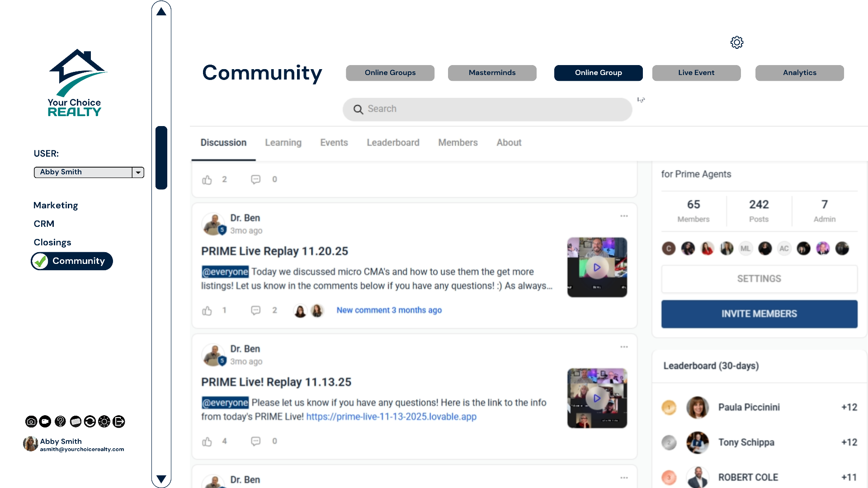Toggle the like on the post with 4 likes

(x=207, y=441)
